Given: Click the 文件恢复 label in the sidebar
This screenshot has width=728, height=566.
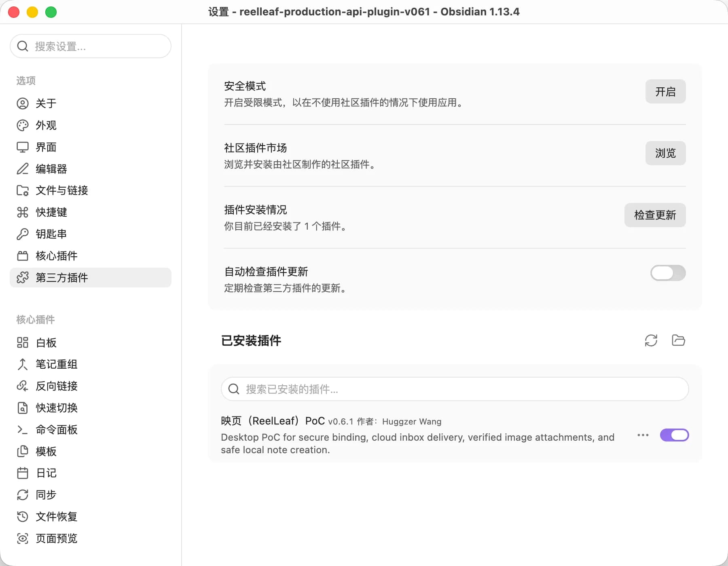Looking at the screenshot, I should pyautogui.click(x=57, y=517).
